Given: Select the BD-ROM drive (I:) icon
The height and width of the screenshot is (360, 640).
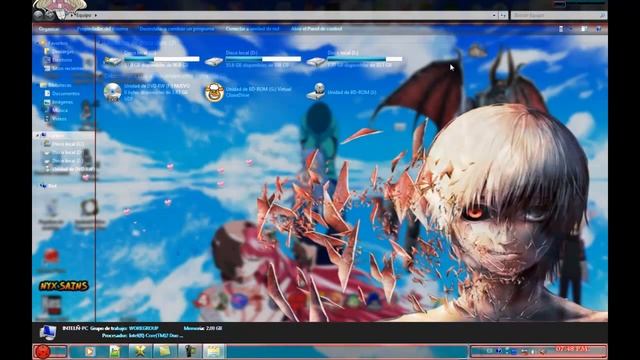Looking at the screenshot, I should (316, 92).
